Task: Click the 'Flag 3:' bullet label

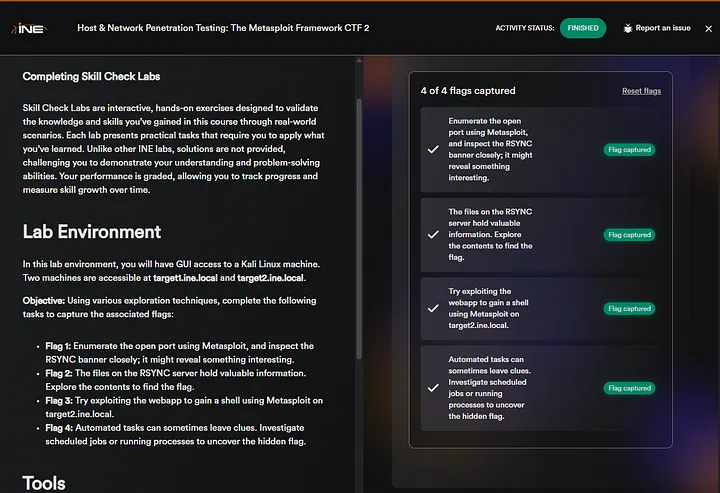Action: coord(59,401)
